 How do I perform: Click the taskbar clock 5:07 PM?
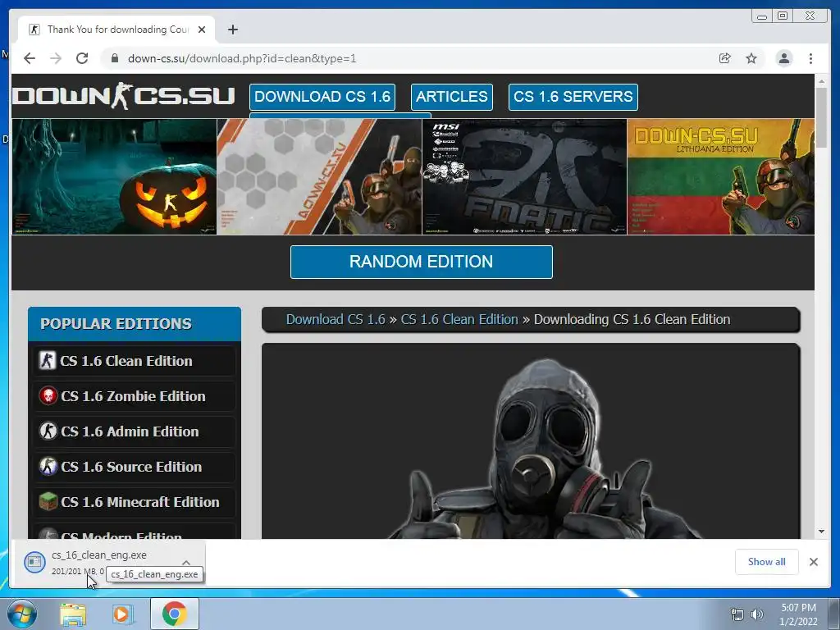click(798, 608)
